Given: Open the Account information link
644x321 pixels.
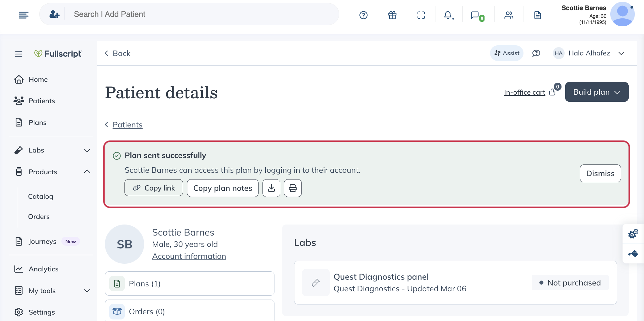Looking at the screenshot, I should click(189, 256).
